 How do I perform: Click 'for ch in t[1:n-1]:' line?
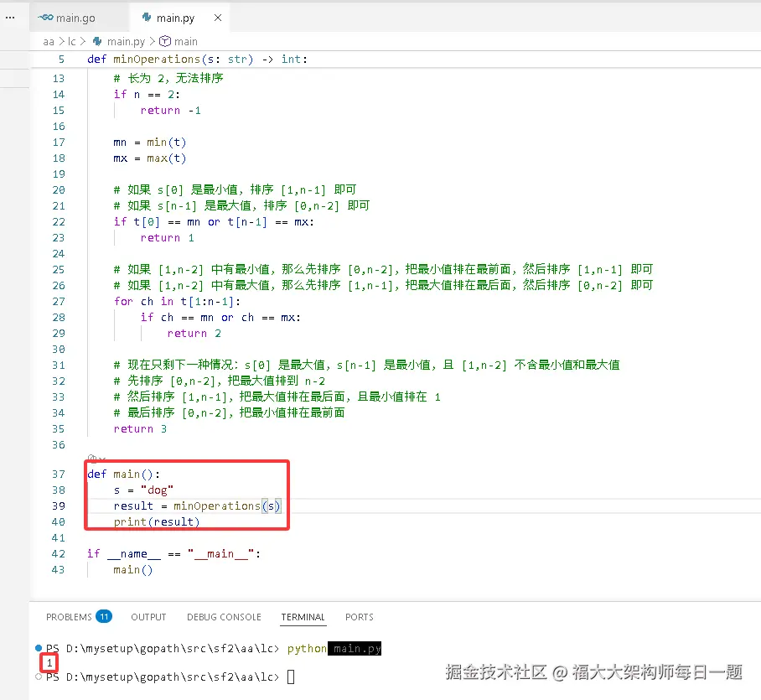pyautogui.click(x=177, y=302)
